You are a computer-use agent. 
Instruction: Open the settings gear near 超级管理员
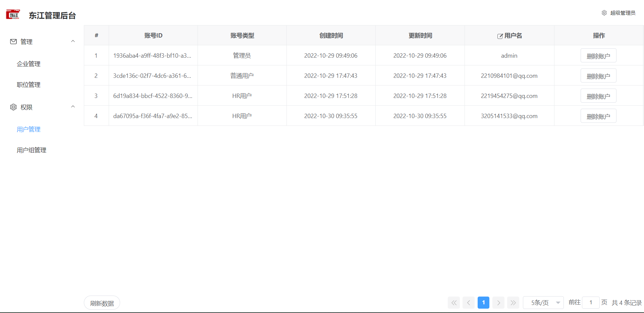coord(604,13)
